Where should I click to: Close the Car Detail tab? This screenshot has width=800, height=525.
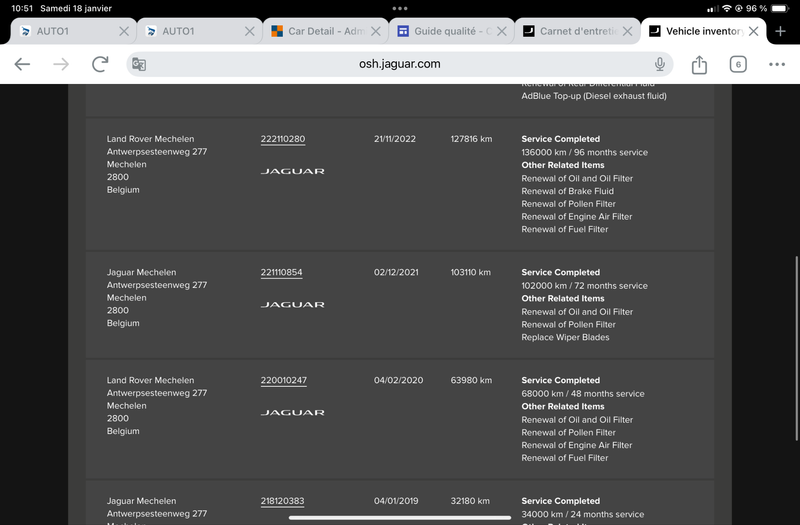pos(376,31)
